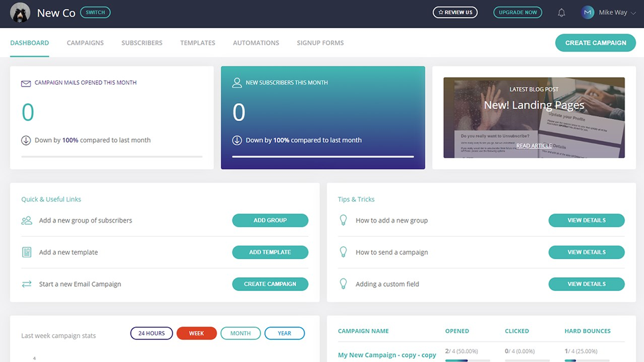This screenshot has height=362, width=644.
Task: Open the Templates tab
Action: (198, 43)
